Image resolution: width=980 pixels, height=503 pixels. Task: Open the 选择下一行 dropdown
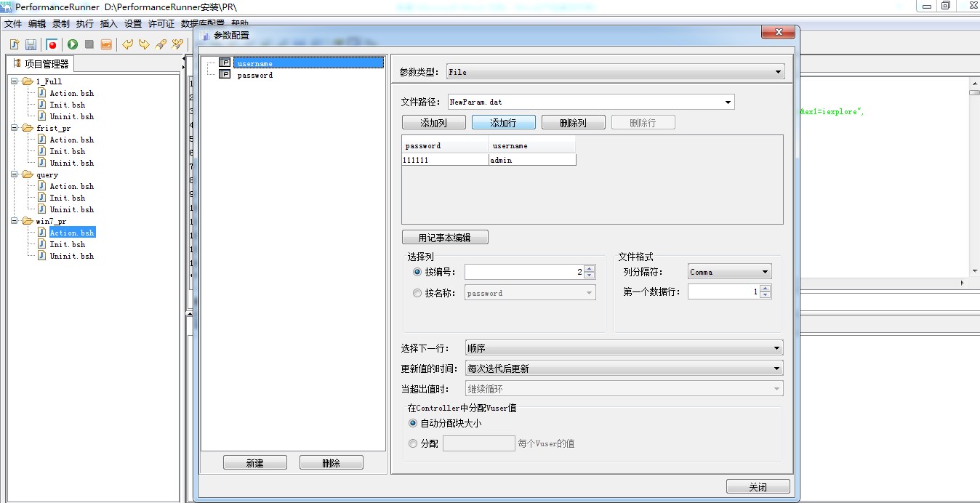(777, 347)
